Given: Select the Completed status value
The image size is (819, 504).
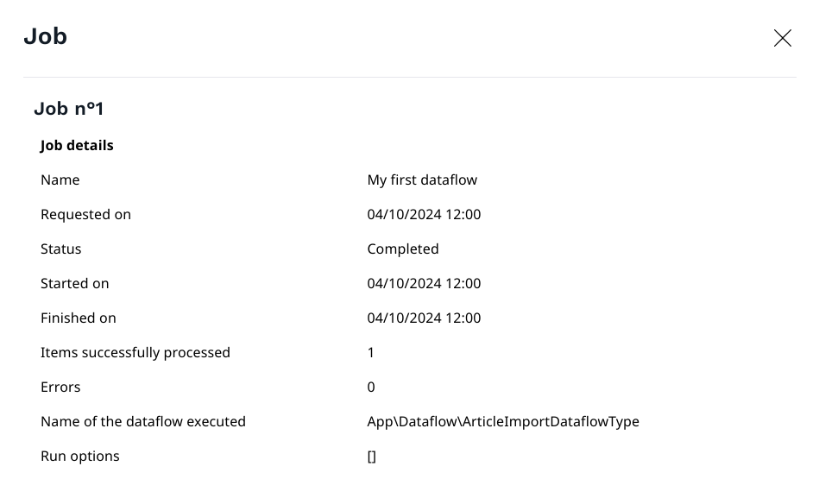Looking at the screenshot, I should (x=403, y=249).
